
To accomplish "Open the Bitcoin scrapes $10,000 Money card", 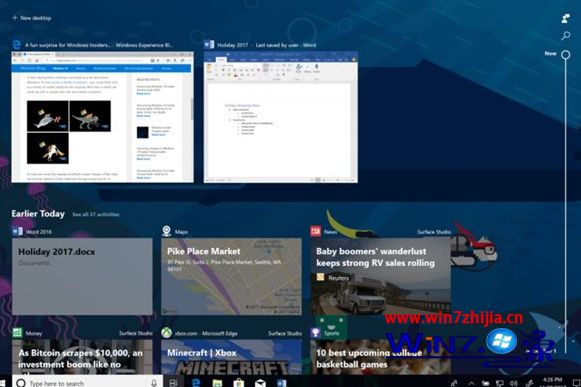I will click(82, 357).
